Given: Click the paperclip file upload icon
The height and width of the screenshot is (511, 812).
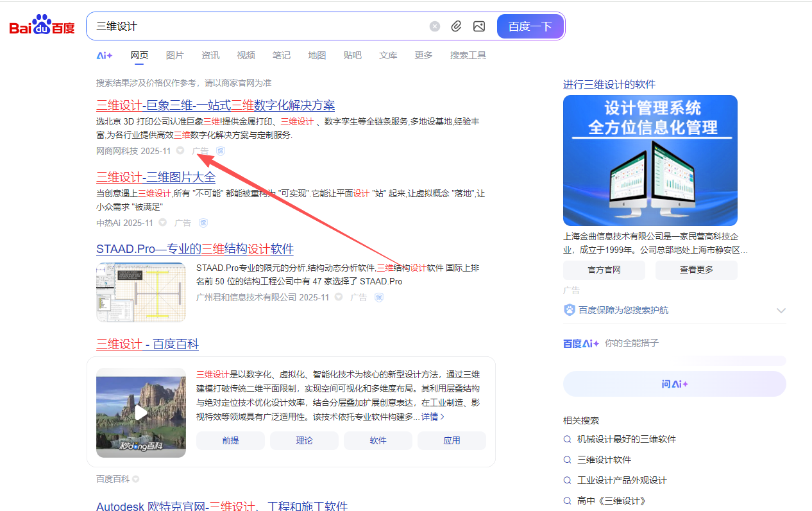Looking at the screenshot, I should tap(456, 26).
